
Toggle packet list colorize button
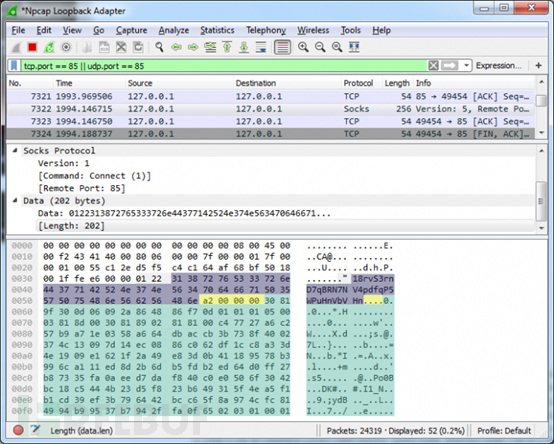283,47
